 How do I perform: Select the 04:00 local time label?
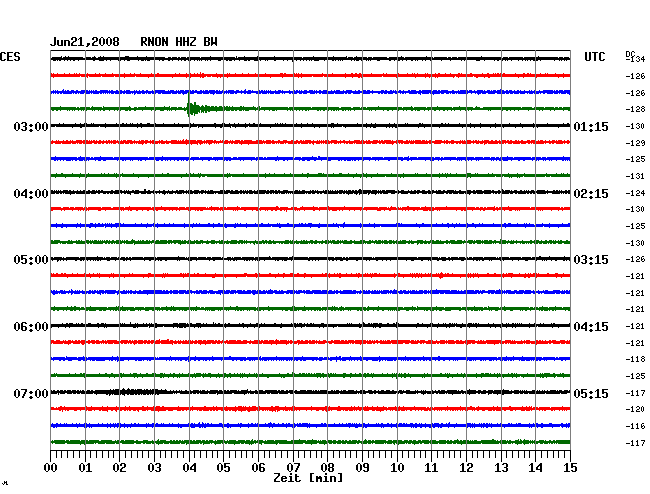click(31, 194)
